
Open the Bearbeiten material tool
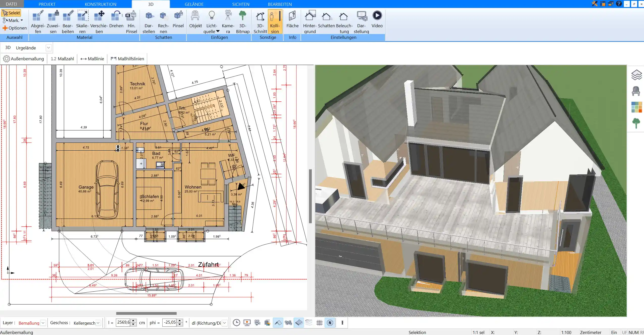pyautogui.click(x=68, y=22)
